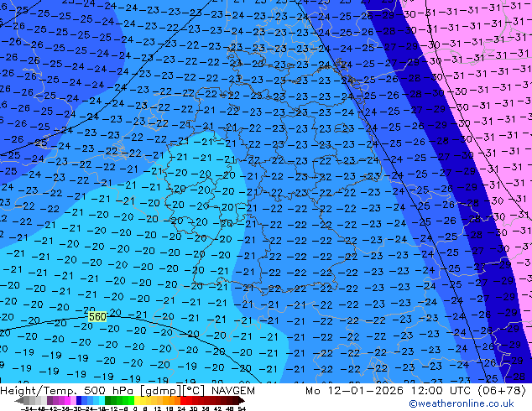Click the (06+78) forecast hour text
The width and height of the screenshot is (532, 411).
pos(502,391)
